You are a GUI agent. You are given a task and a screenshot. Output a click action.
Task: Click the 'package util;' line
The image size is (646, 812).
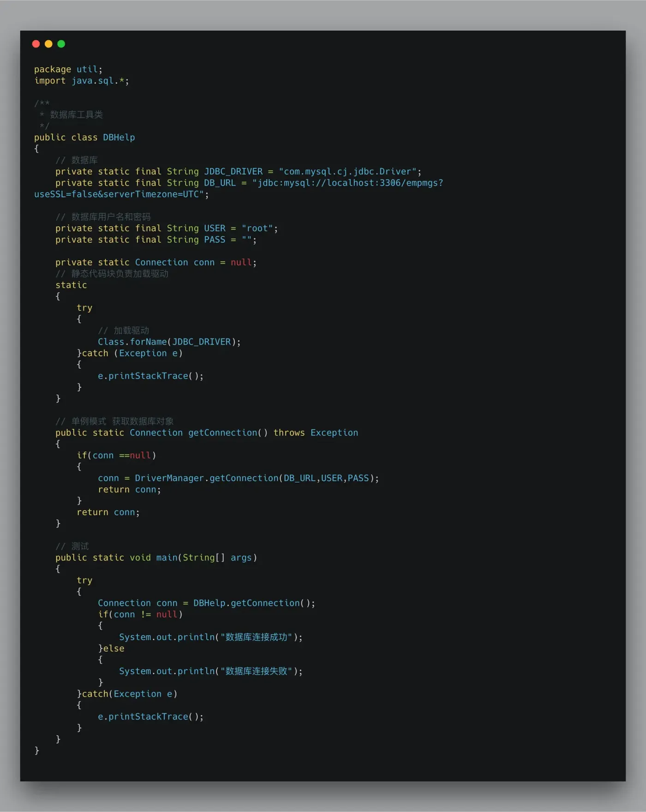coord(68,69)
